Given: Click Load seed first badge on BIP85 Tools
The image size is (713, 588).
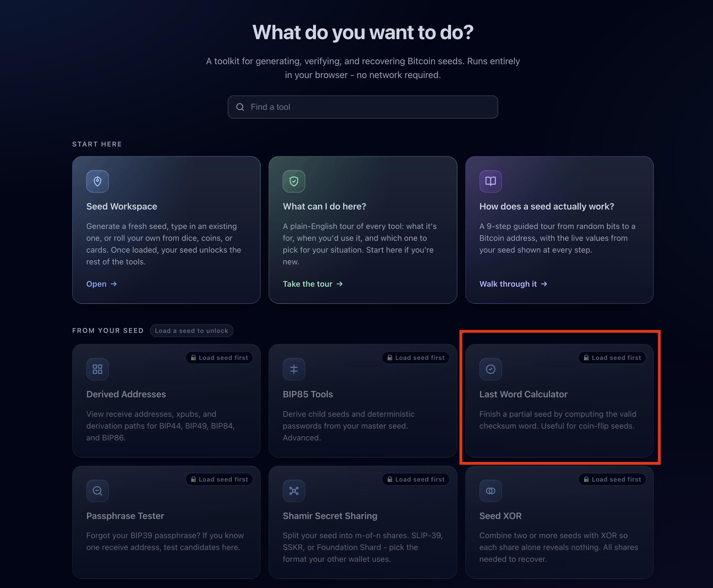Looking at the screenshot, I should pyautogui.click(x=416, y=358).
